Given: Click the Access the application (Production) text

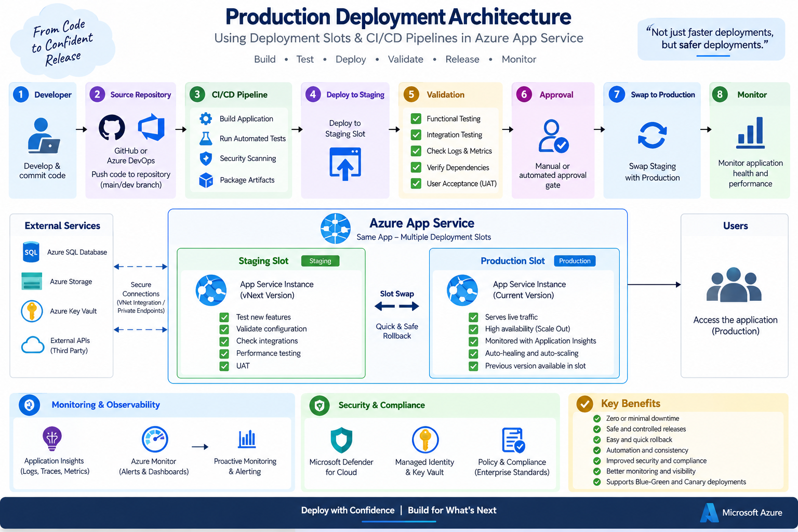Looking at the screenshot, I should [x=735, y=326].
